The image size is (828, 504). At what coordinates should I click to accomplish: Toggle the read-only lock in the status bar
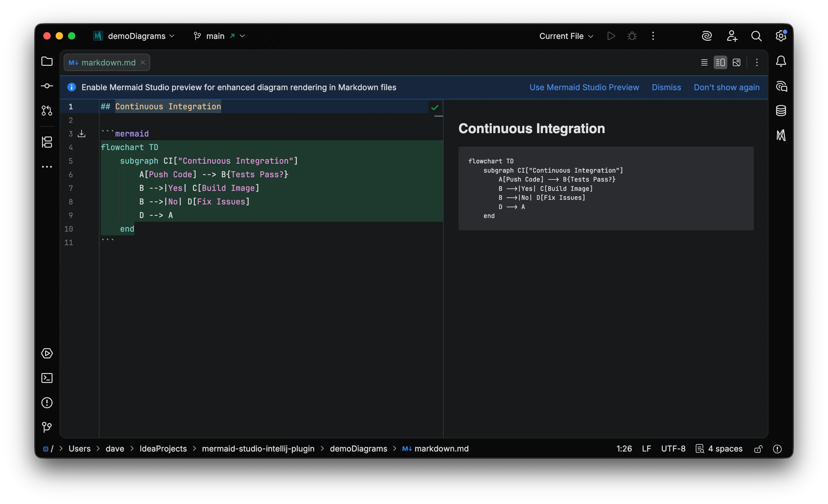click(x=758, y=448)
